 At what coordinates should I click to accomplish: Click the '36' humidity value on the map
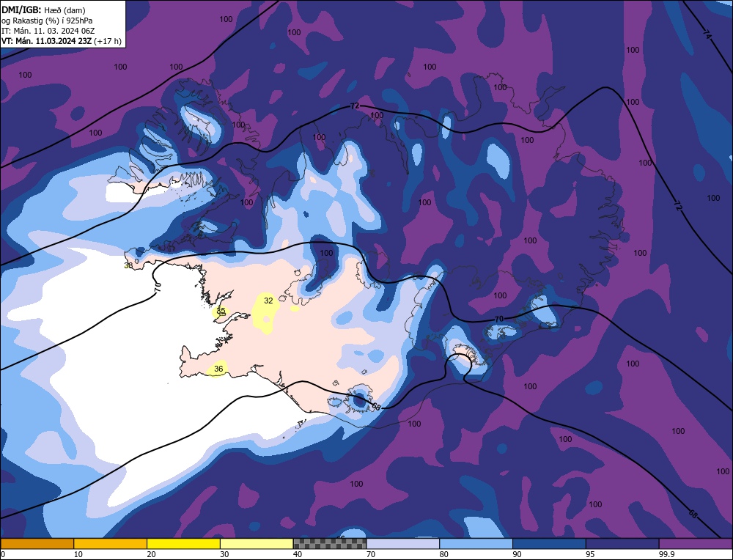point(218,369)
